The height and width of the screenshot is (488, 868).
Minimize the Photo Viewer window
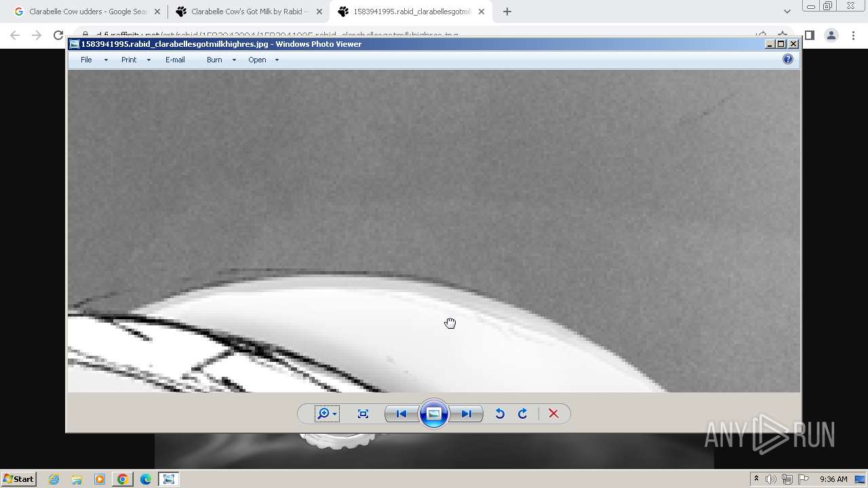point(769,44)
